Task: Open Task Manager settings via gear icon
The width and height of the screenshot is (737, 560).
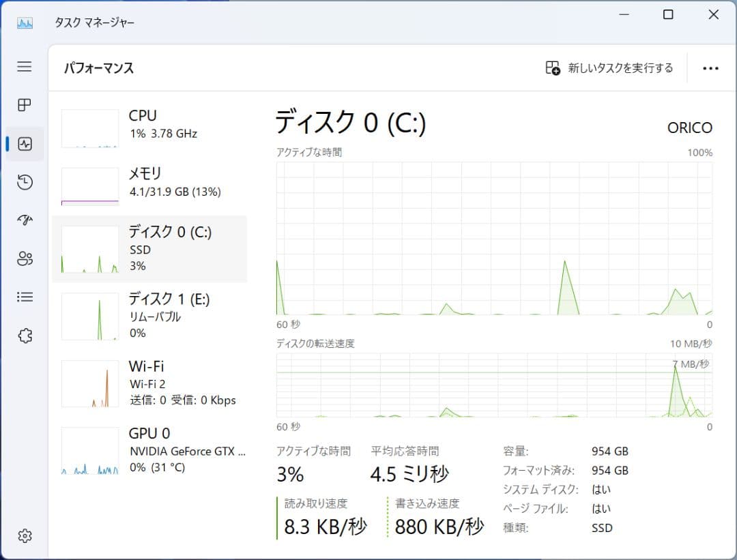Action: coord(25,536)
